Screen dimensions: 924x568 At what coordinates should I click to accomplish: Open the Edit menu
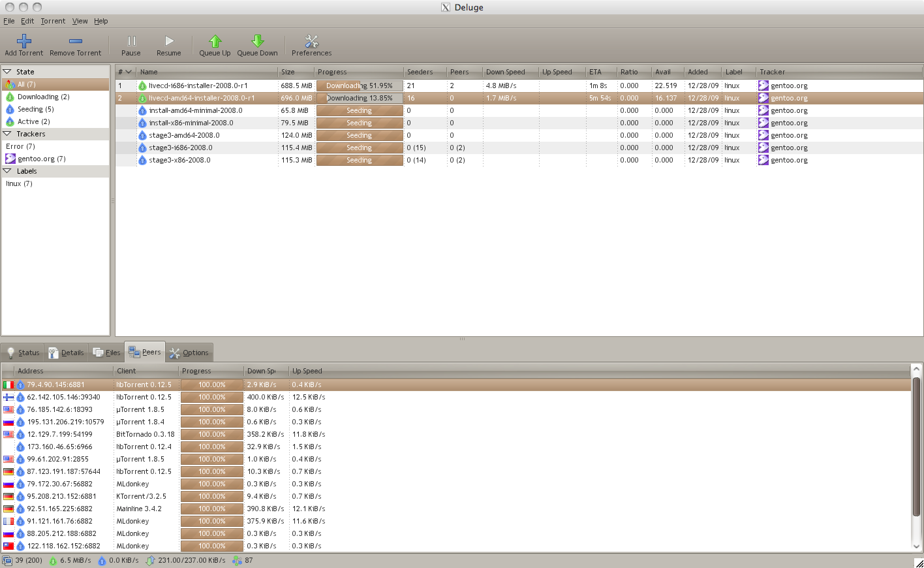[27, 21]
